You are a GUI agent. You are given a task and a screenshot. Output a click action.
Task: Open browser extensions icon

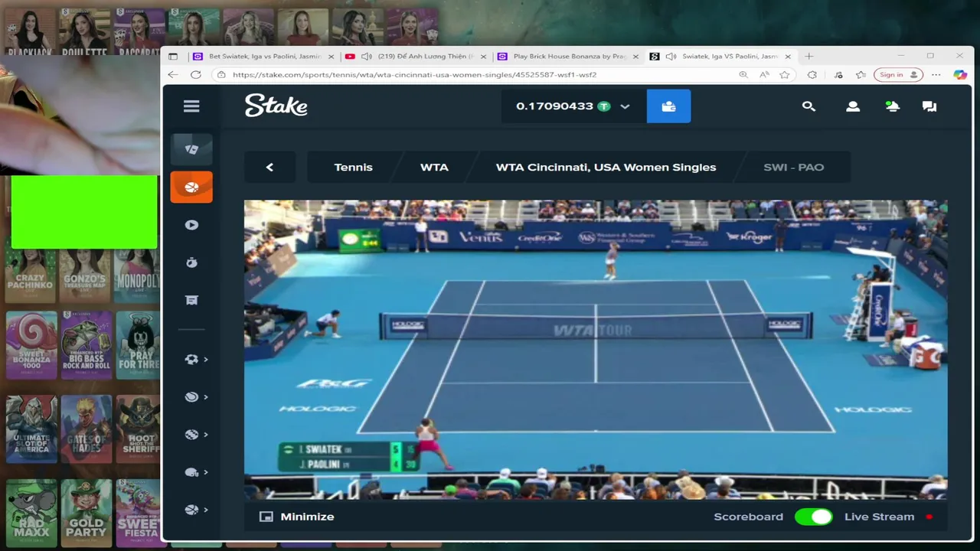pyautogui.click(x=812, y=75)
